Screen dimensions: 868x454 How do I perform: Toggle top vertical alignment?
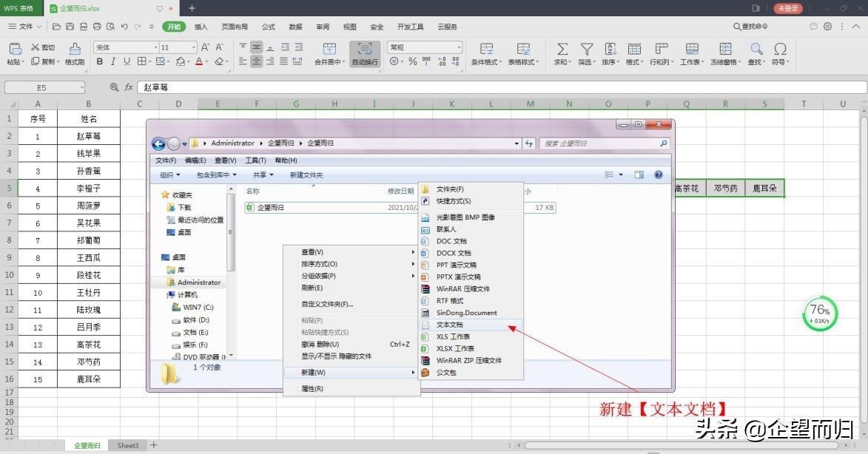243,47
